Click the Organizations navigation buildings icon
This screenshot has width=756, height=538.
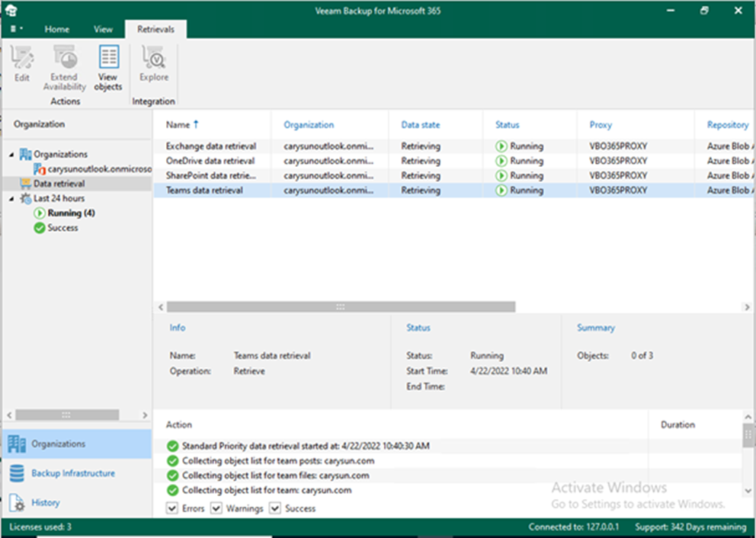coord(17,444)
